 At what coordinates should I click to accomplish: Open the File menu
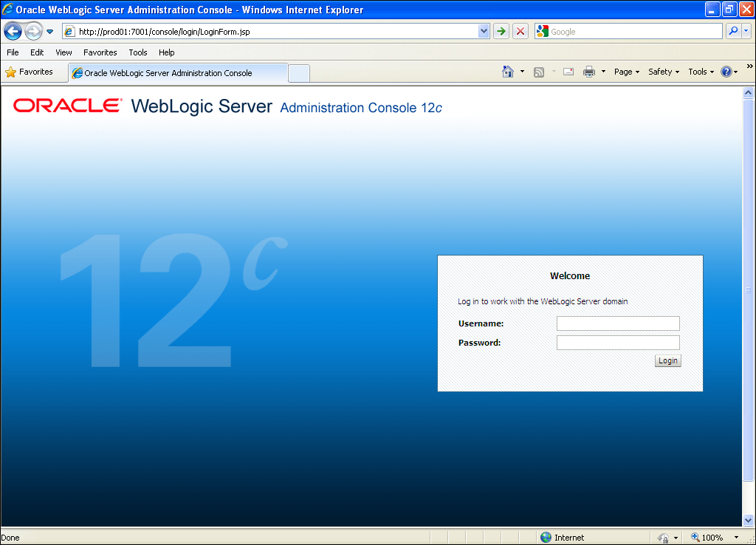coord(13,52)
